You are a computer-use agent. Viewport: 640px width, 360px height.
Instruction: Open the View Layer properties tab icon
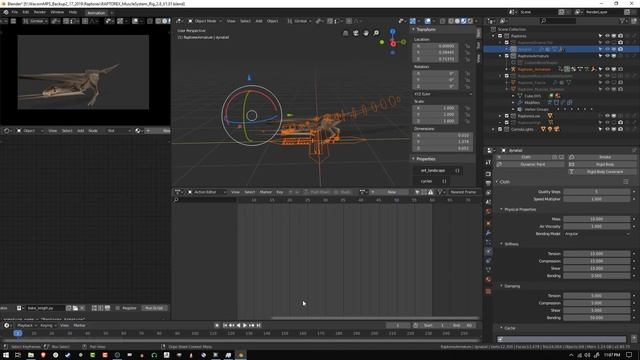(488, 193)
